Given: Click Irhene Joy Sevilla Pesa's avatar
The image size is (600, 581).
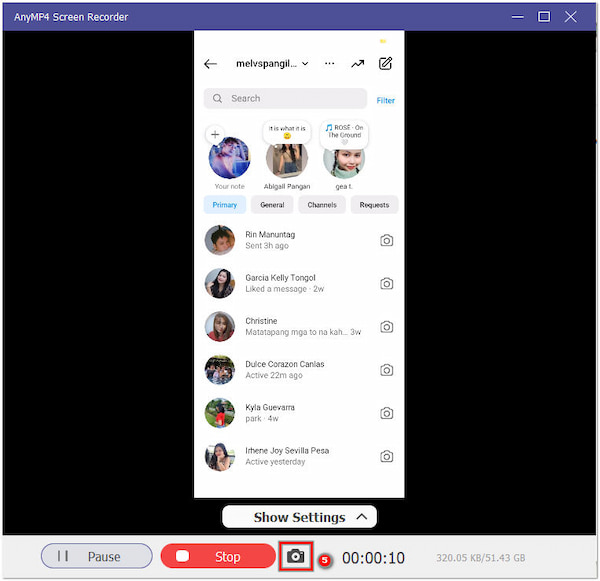Looking at the screenshot, I should point(220,456).
